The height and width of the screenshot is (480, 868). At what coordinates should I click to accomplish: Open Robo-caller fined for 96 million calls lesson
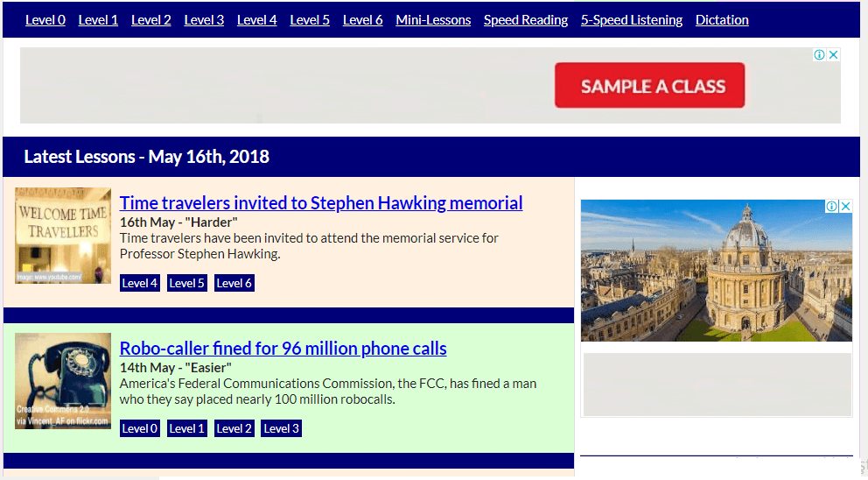click(x=283, y=348)
